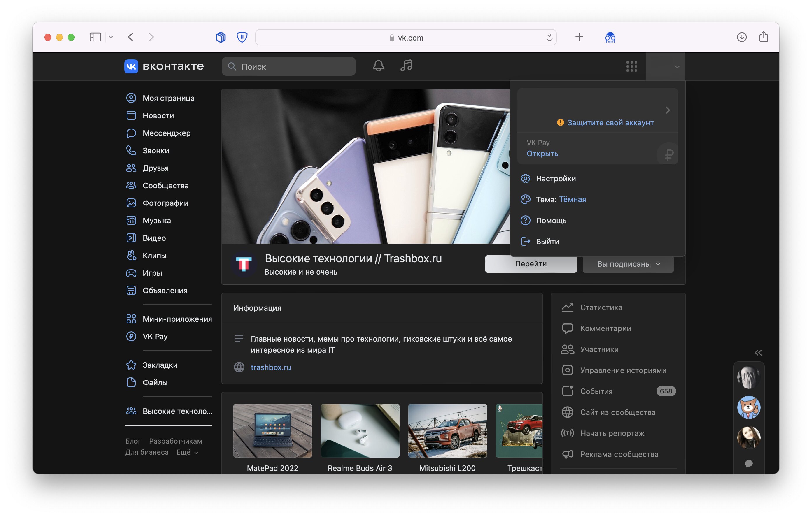
Task: Click Trashbox community logo avatar
Action: [x=244, y=264]
